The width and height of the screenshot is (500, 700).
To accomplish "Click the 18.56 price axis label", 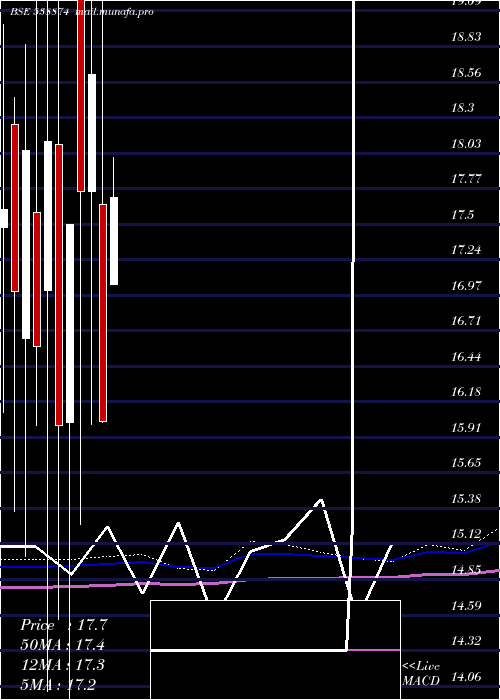I will 466,73.
